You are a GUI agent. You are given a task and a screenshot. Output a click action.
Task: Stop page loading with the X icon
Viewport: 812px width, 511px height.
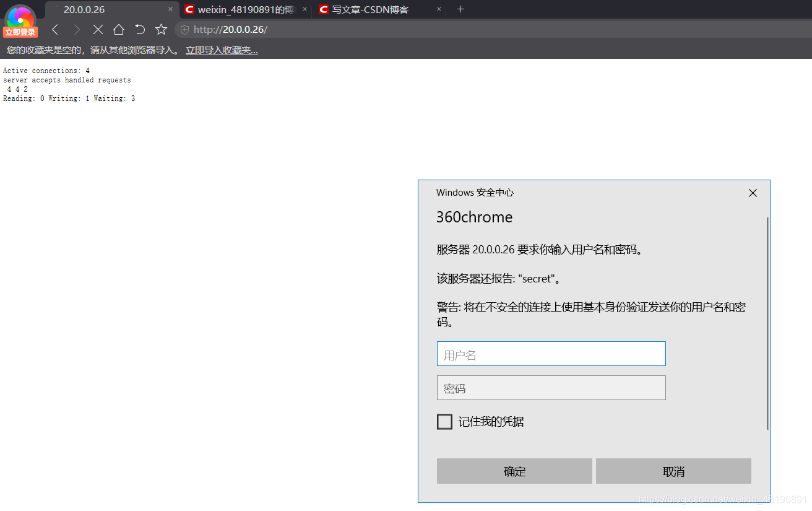click(98, 29)
